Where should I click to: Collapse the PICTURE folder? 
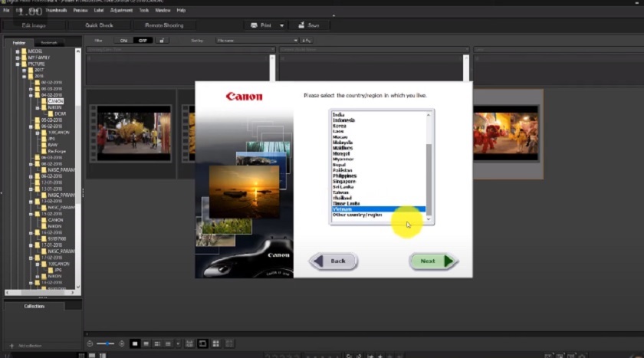click(18, 64)
